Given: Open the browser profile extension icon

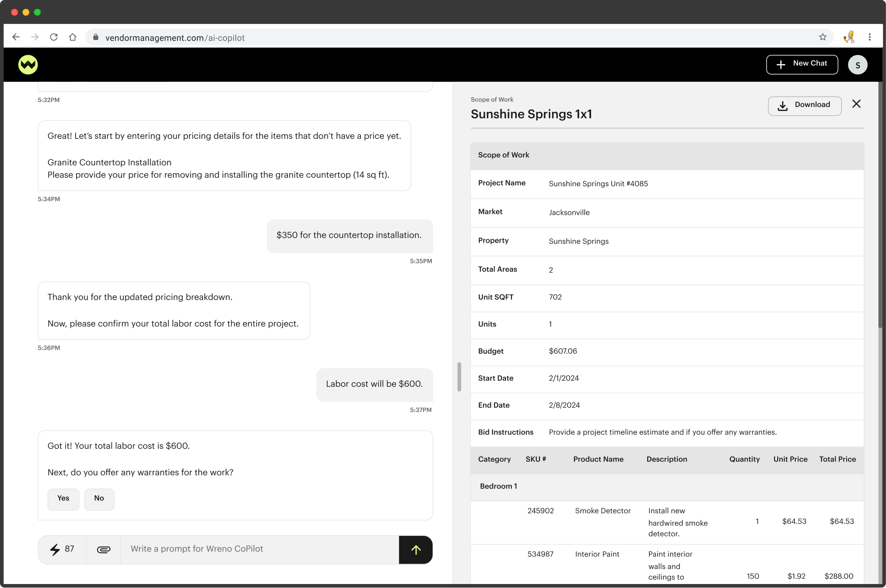Looking at the screenshot, I should point(849,37).
